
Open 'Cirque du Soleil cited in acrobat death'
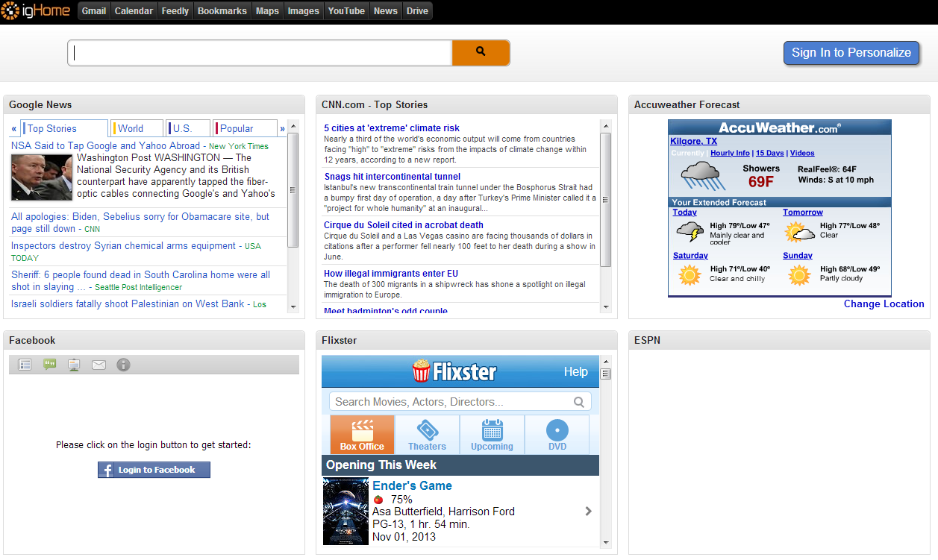point(404,225)
